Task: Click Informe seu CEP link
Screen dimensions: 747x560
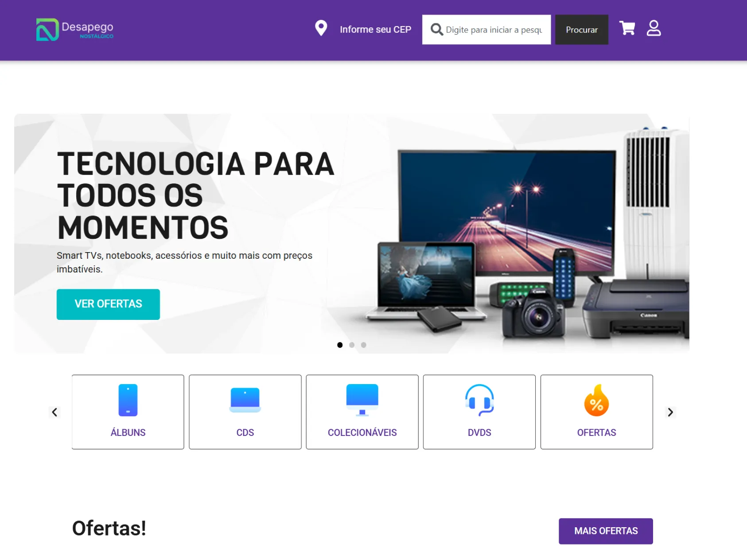Action: coord(375,30)
